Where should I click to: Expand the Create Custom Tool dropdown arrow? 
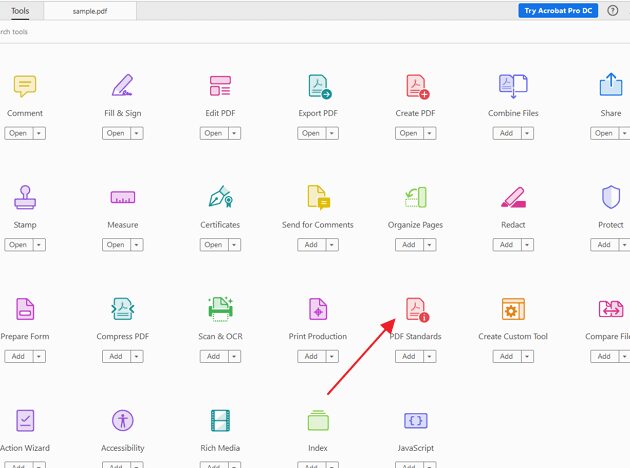coord(527,356)
